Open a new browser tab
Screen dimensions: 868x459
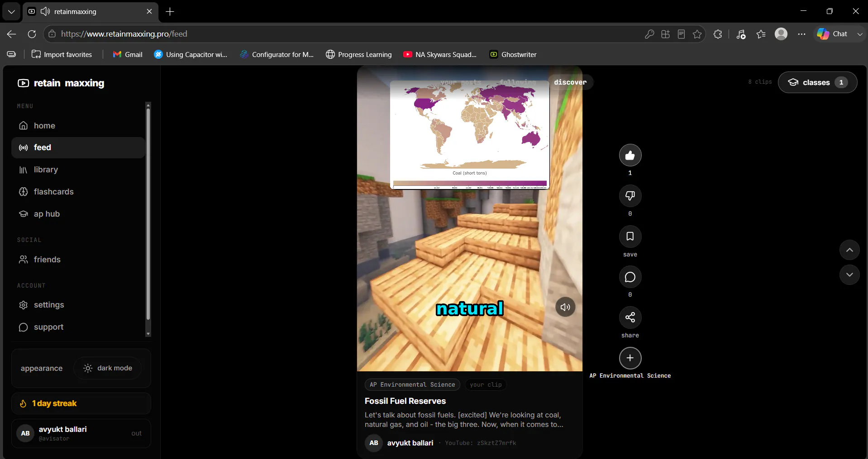[x=170, y=11]
